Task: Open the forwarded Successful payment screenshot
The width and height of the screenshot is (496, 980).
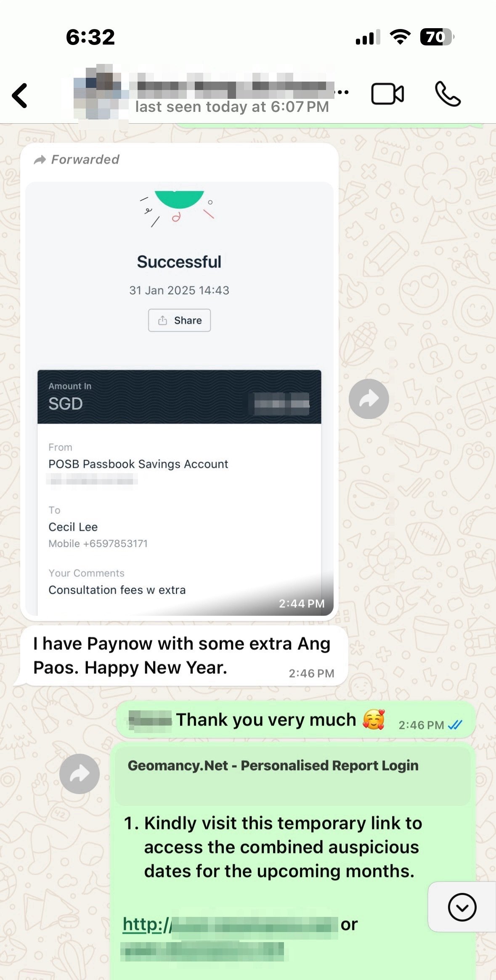Action: (x=179, y=399)
